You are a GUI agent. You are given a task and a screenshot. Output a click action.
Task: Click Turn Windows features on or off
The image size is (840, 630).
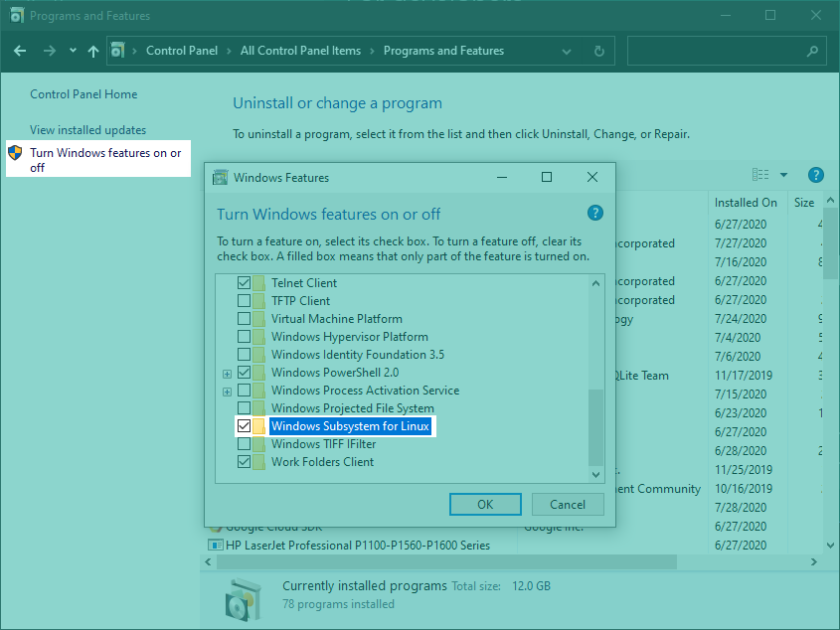[x=105, y=160]
